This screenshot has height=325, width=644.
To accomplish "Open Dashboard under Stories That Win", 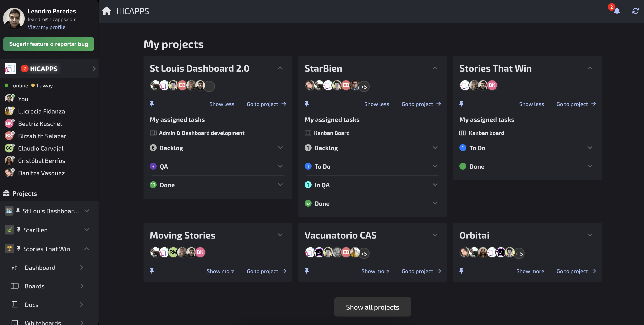I will [47, 267].
